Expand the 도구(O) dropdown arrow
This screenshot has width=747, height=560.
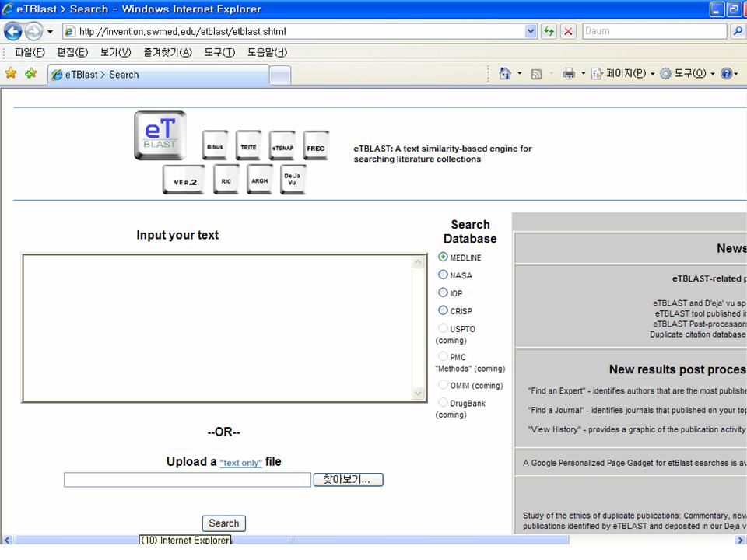[713, 74]
